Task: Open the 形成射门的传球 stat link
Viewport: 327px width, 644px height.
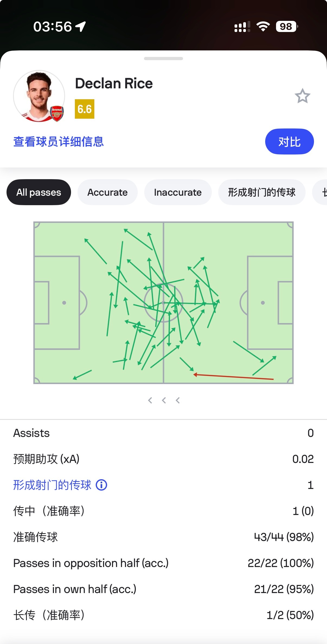Action: 52,485
